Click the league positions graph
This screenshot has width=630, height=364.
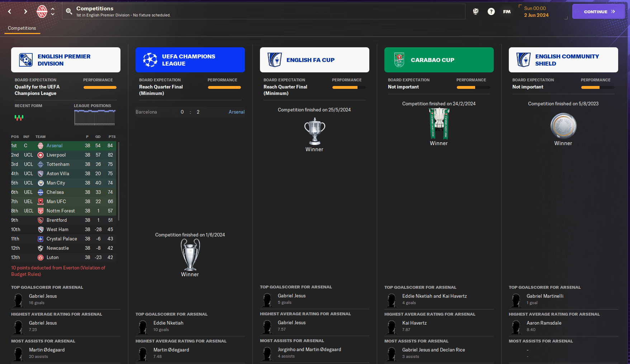(x=95, y=118)
